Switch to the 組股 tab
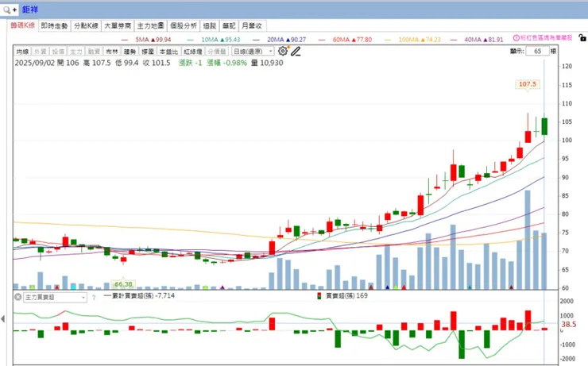588x366 pixels. pos(210,26)
